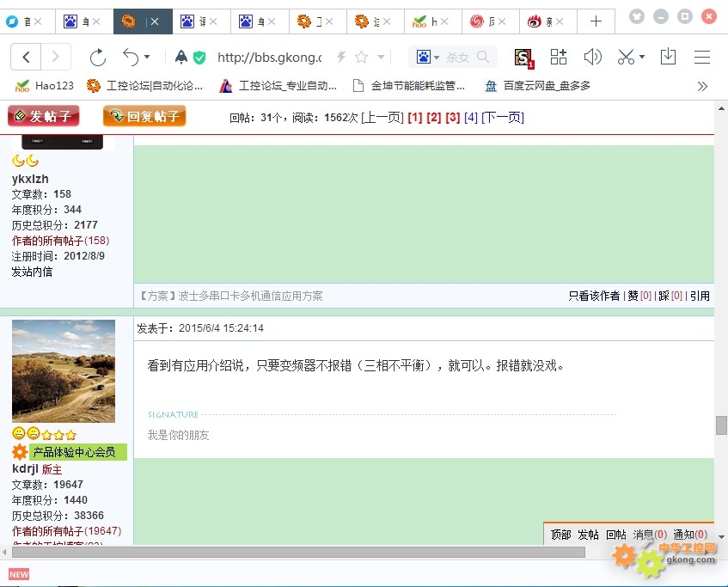Switch to the first browser tab
The image size is (728, 587).
point(27,21)
